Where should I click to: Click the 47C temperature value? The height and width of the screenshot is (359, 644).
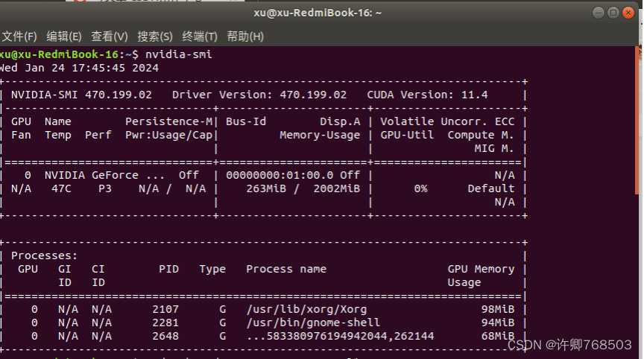pyautogui.click(x=61, y=188)
